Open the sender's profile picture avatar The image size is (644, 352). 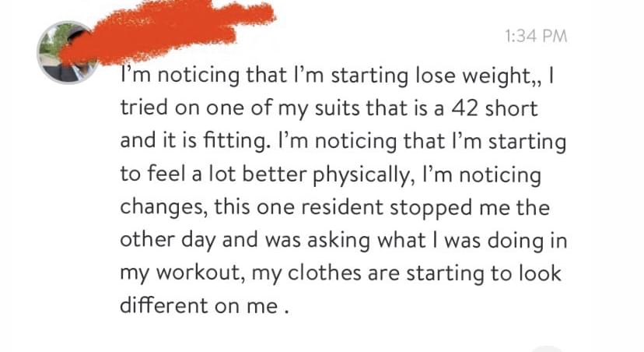click(68, 53)
